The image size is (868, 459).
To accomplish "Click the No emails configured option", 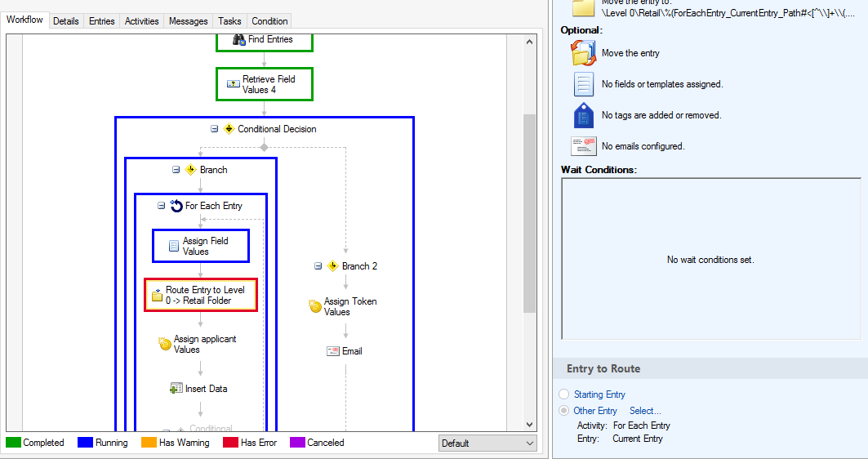I will (x=642, y=146).
